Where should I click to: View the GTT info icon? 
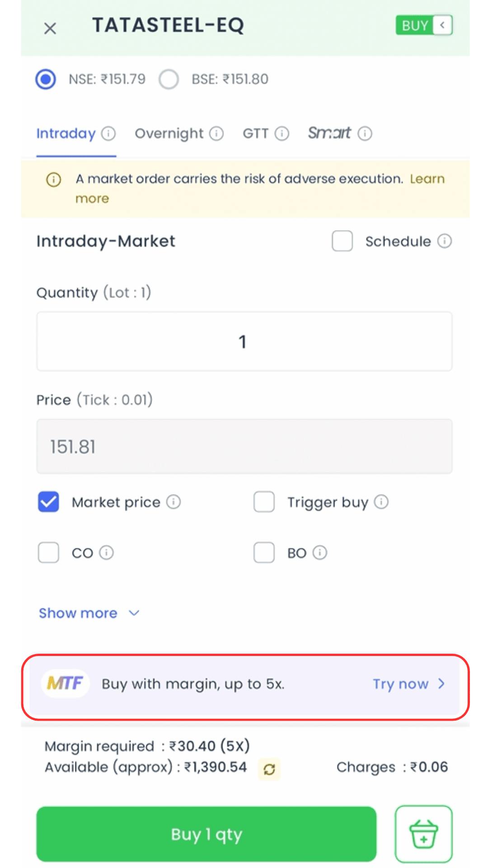(x=282, y=133)
